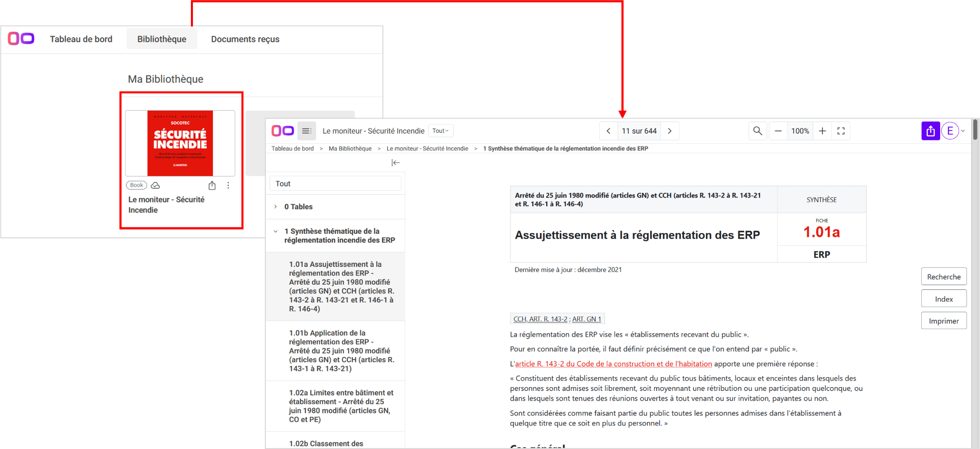This screenshot has height=449, width=980.
Task: Click Tableau de bord breadcrumb
Action: (x=292, y=148)
